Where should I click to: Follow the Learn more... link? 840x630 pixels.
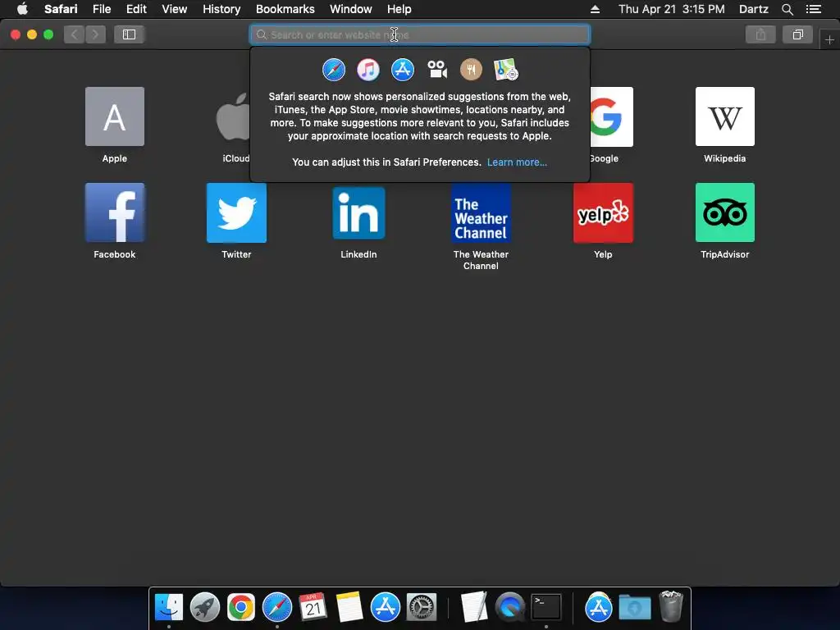click(517, 162)
